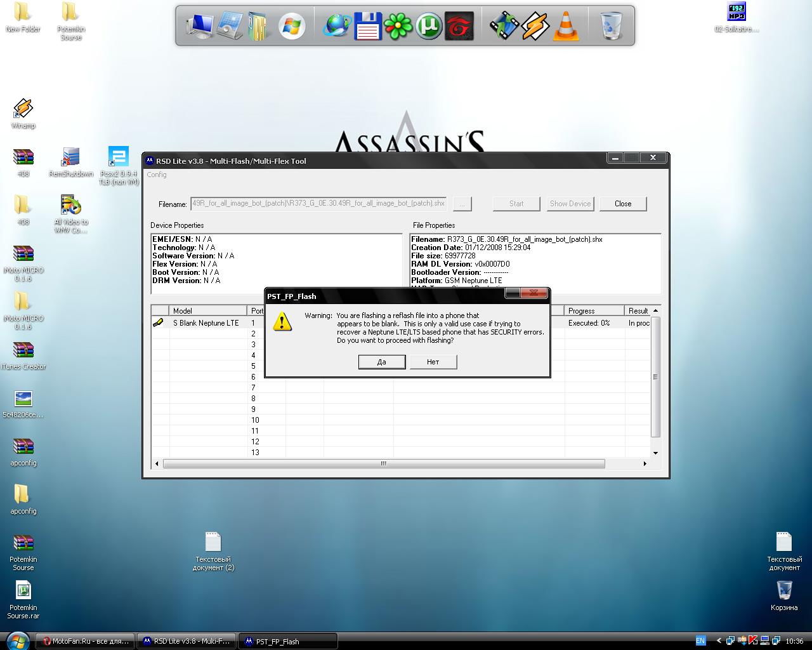The height and width of the screenshot is (650, 812).
Task: Click the yellow warning triangle icon
Action: 282,322
